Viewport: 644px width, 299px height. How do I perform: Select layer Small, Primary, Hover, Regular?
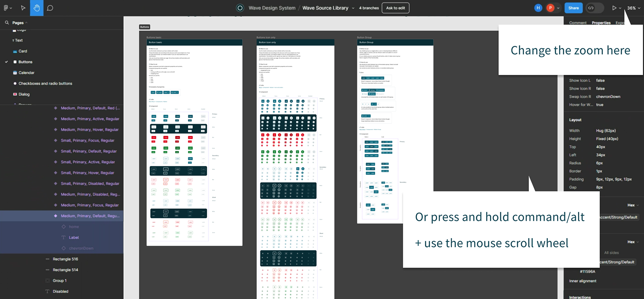[x=87, y=173]
